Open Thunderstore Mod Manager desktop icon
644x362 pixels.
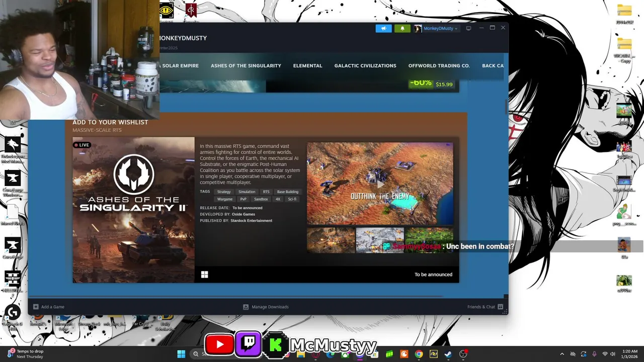coord(13,149)
